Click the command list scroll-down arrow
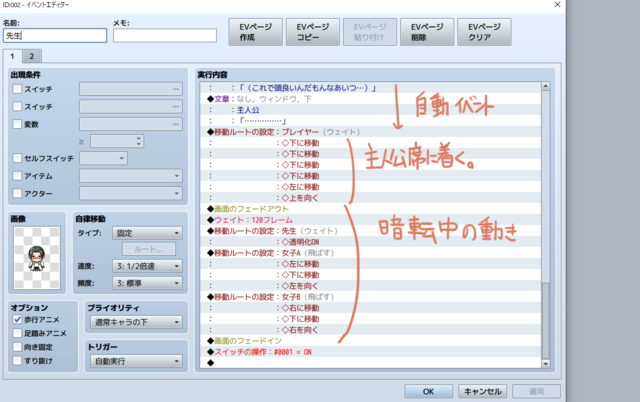 546,364
